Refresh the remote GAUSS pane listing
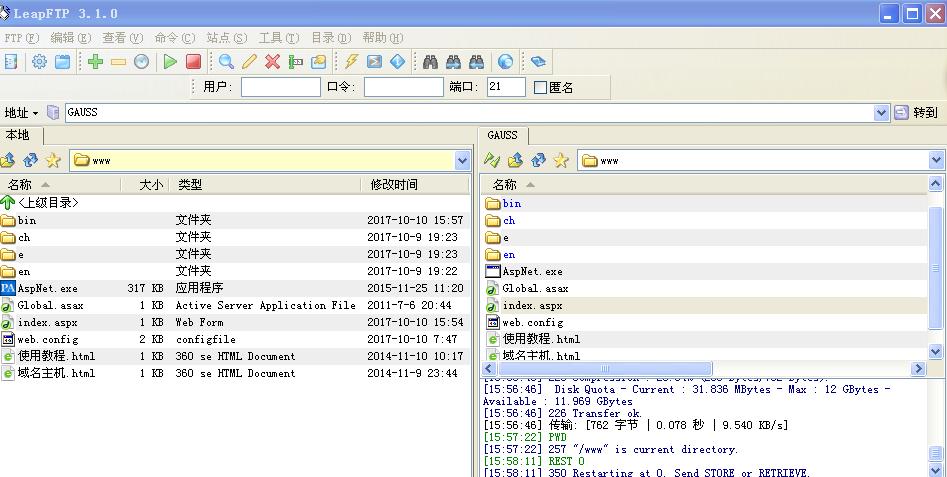Viewport: 947px width, 477px height. tap(538, 160)
